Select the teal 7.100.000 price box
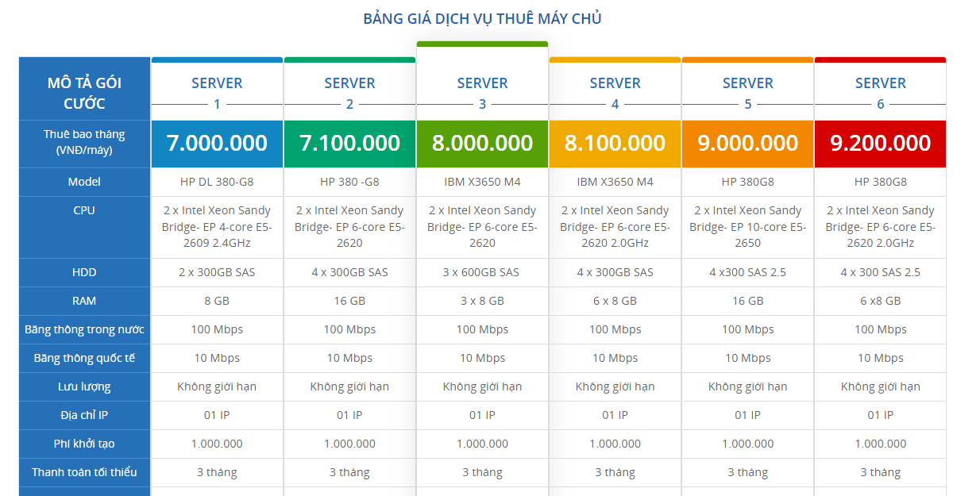This screenshot has height=496, width=980. pos(349,144)
